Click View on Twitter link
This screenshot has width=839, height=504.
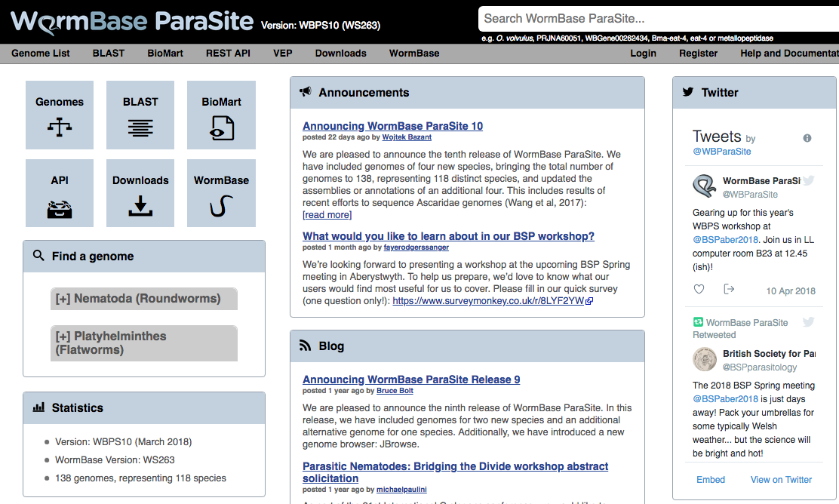781,480
